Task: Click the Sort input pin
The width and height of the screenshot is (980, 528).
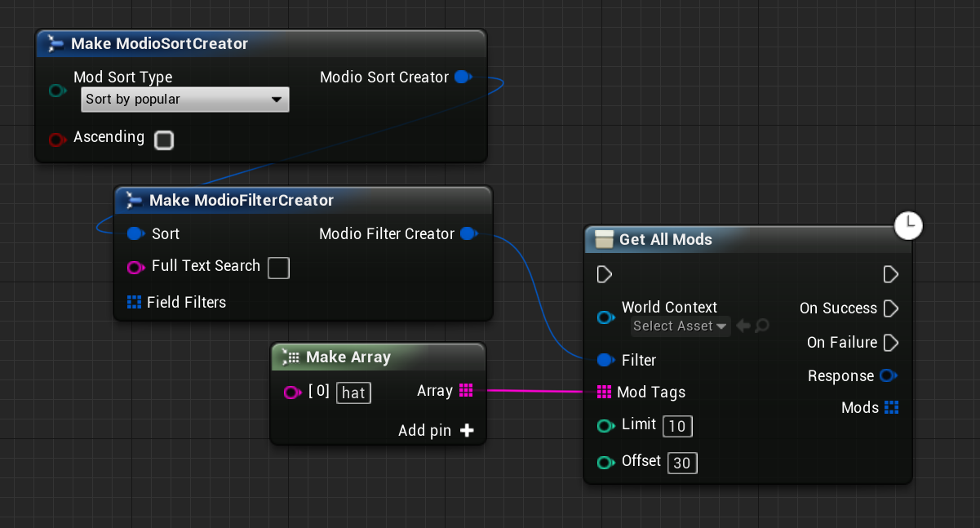Action: 135,233
